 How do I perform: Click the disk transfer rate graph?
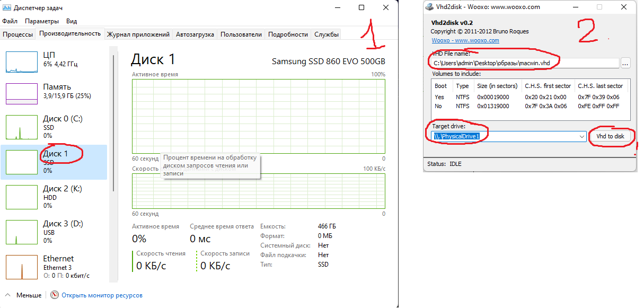(259, 191)
